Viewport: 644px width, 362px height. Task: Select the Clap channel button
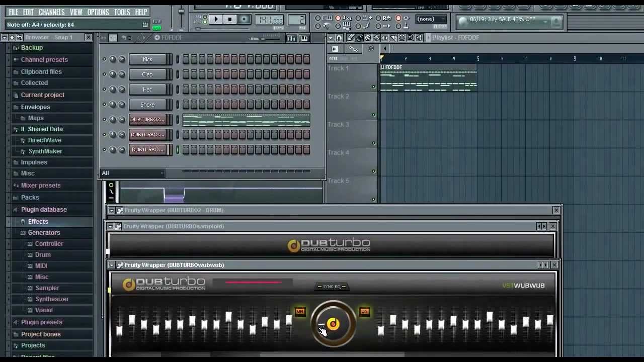click(x=147, y=74)
